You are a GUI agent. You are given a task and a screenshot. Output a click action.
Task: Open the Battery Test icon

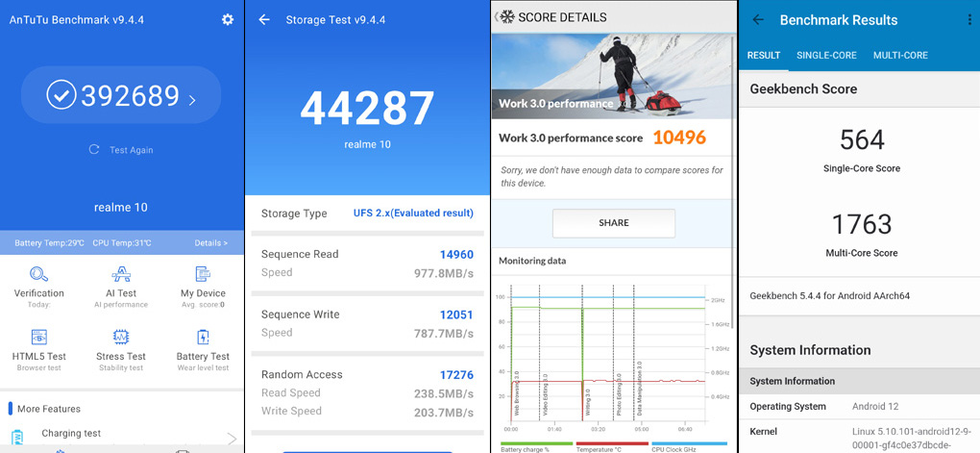(203, 337)
